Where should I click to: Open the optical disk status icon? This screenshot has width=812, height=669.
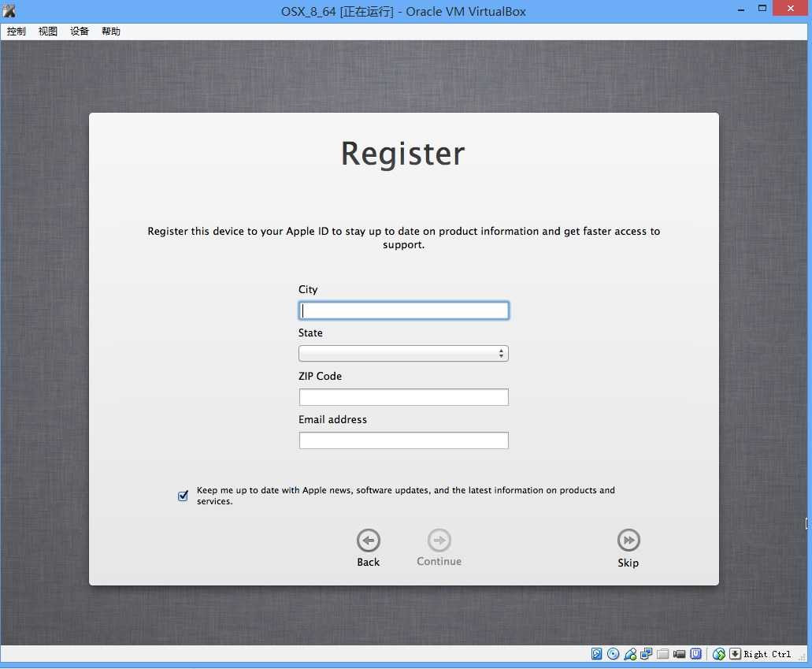coord(614,654)
